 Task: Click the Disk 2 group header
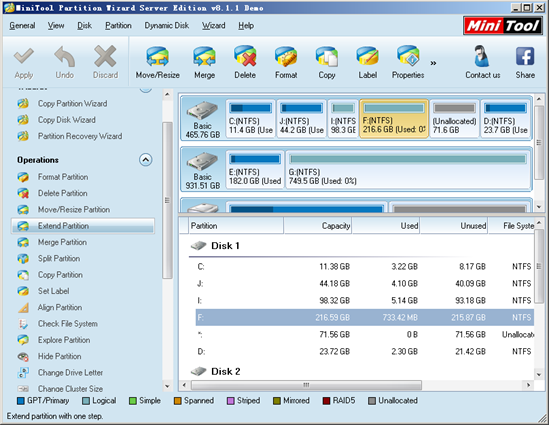click(216, 371)
